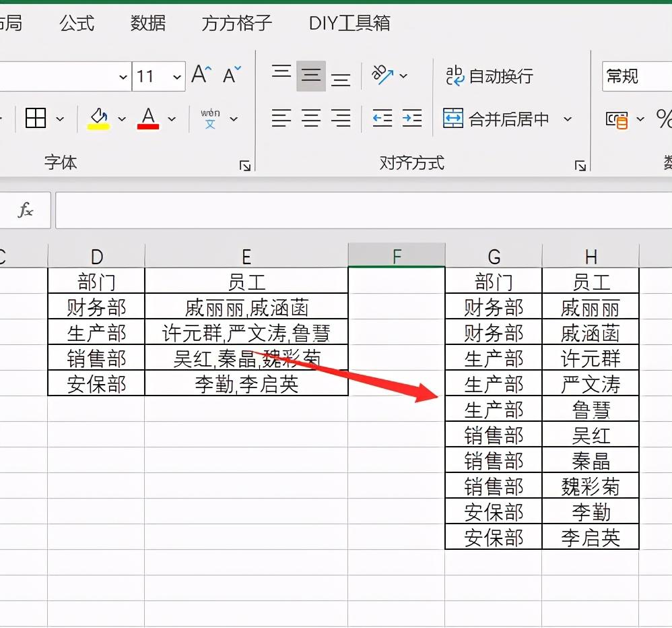Select column F header
The height and width of the screenshot is (628, 672).
click(x=397, y=255)
